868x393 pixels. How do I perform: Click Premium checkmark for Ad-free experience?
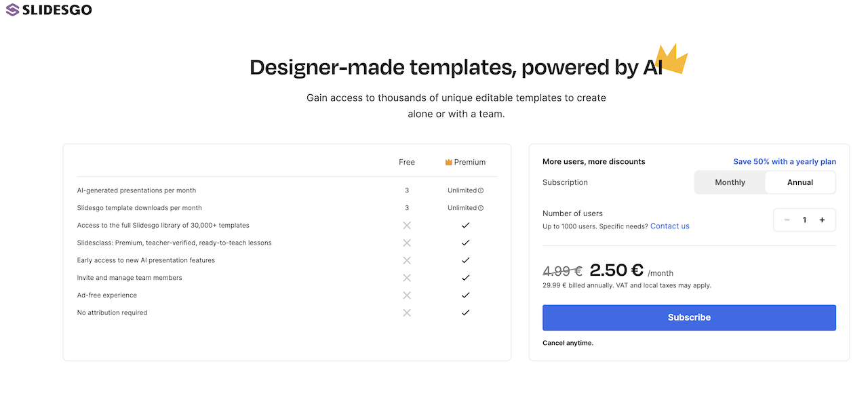click(x=465, y=295)
